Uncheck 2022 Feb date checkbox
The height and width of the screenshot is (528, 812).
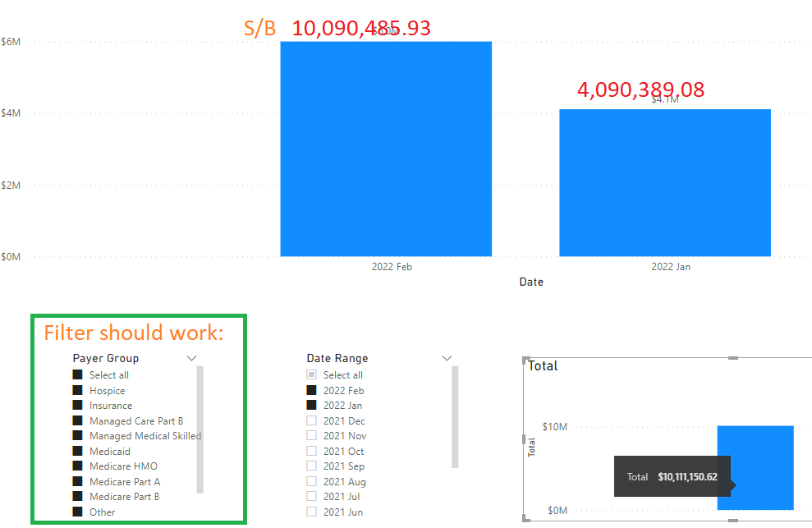click(x=312, y=390)
